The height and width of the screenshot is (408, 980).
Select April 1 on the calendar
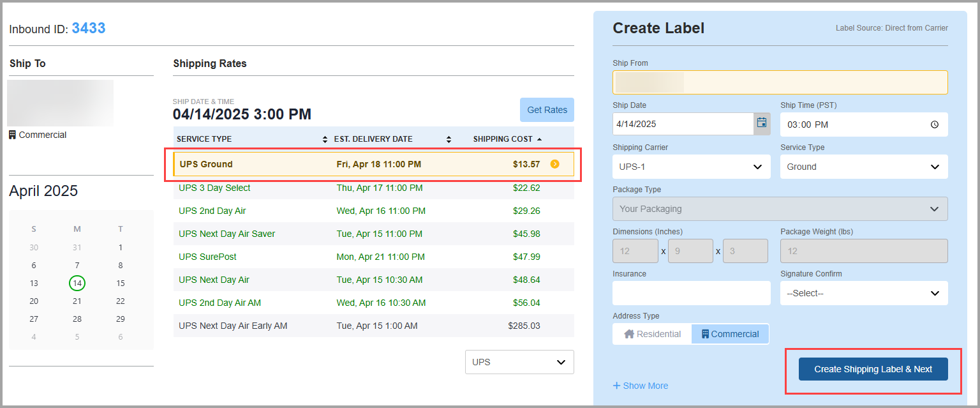[121, 247]
